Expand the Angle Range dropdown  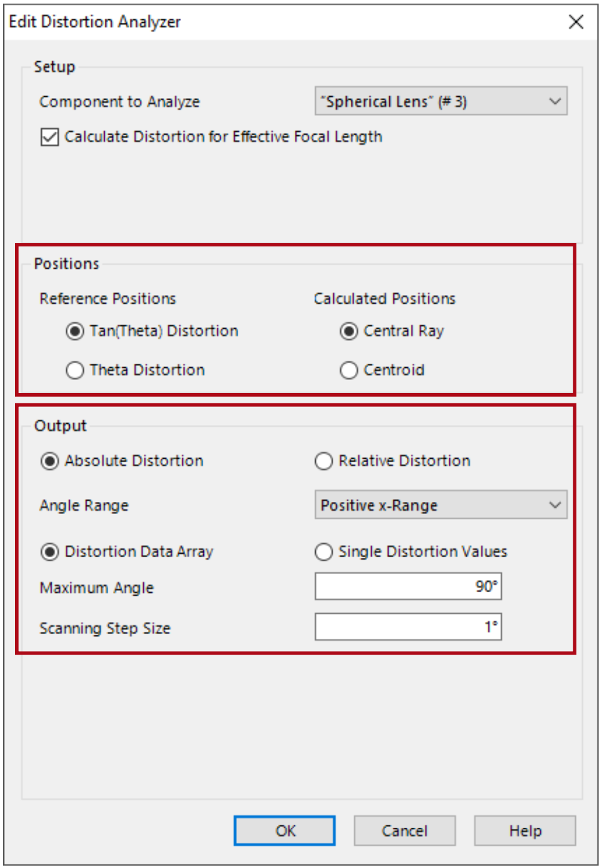(555, 506)
